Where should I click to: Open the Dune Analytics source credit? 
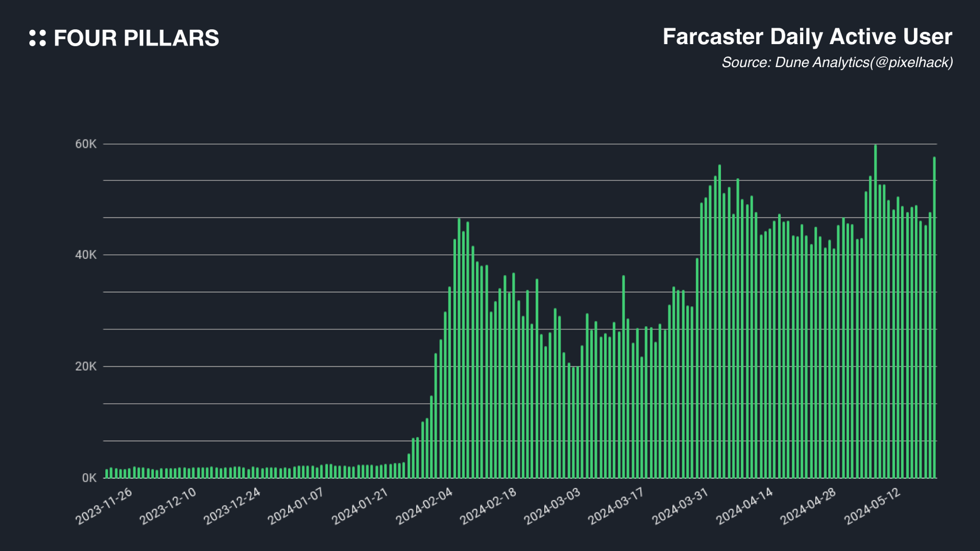[x=837, y=63]
